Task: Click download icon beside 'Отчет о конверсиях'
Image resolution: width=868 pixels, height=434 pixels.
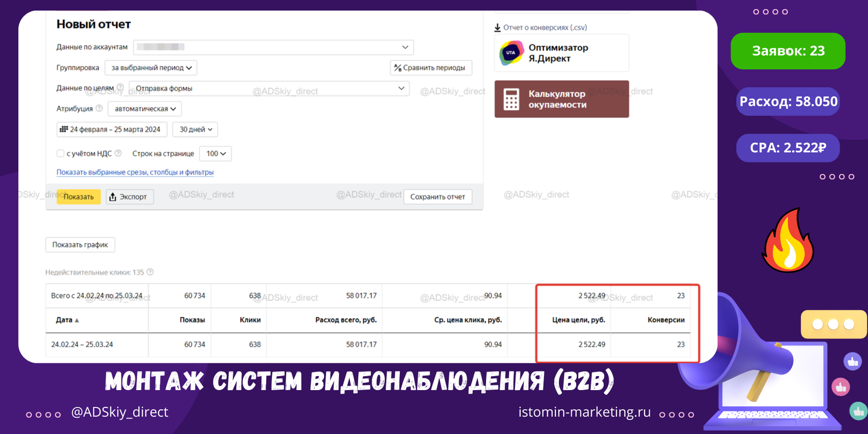Action: (497, 27)
